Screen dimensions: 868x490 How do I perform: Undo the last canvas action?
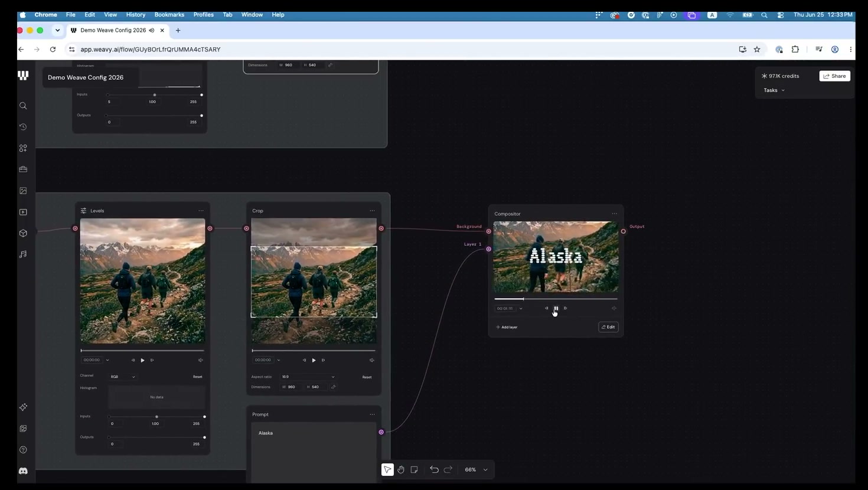tap(434, 469)
